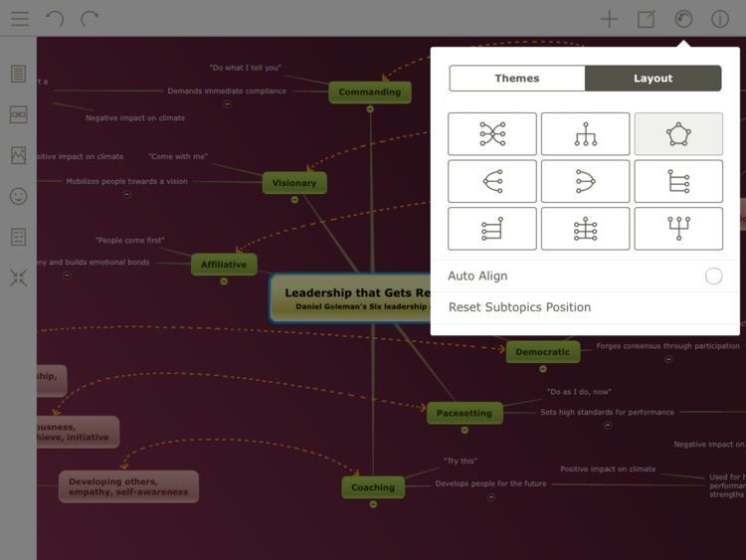Open the info icon in toolbar
Screen dimensions: 746x560
click(720, 19)
